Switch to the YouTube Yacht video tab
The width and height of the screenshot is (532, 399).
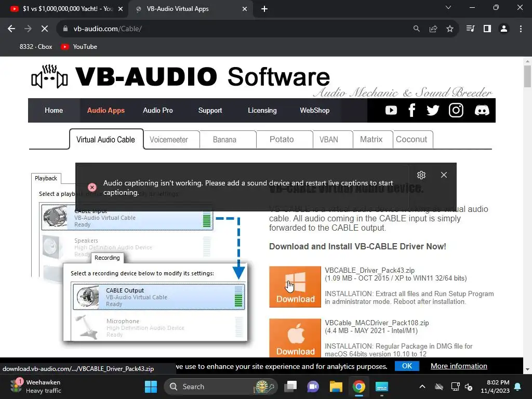64,9
